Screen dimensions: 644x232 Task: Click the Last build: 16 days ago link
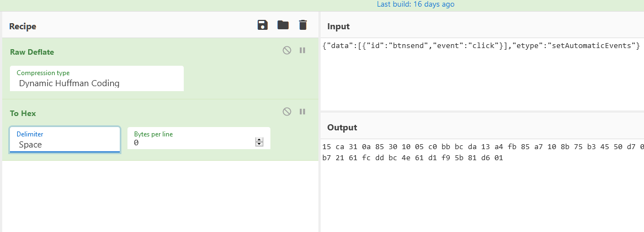[x=416, y=4]
